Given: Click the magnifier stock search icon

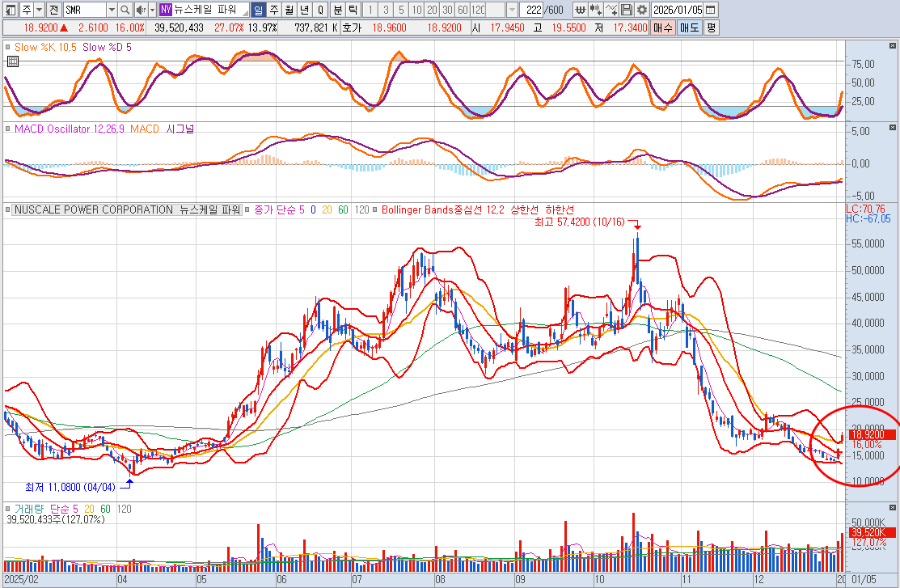Looking at the screenshot, I should [125, 10].
